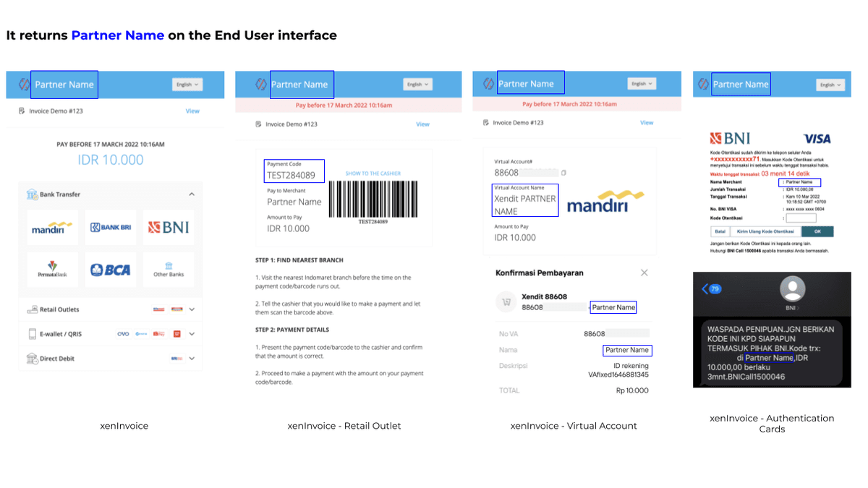This screenshot has width=868, height=488.
Task: Copy the virtual account number 88608
Action: tap(564, 173)
